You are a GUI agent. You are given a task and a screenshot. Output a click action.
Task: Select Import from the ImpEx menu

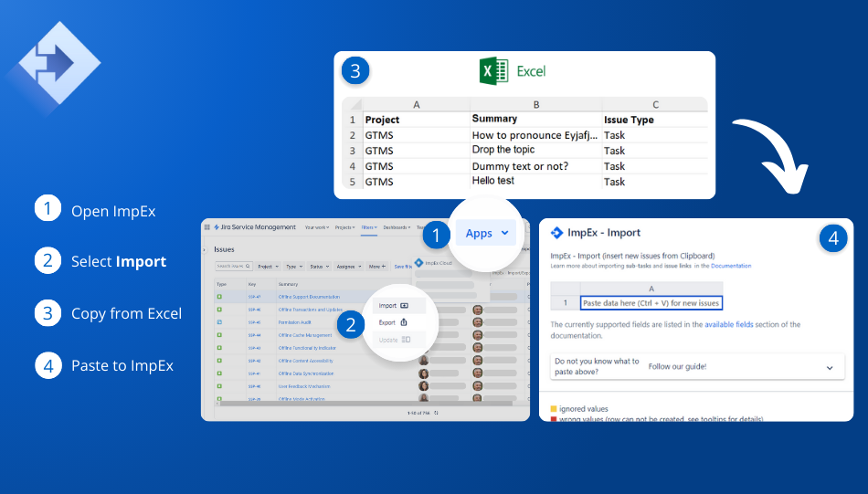tap(398, 306)
